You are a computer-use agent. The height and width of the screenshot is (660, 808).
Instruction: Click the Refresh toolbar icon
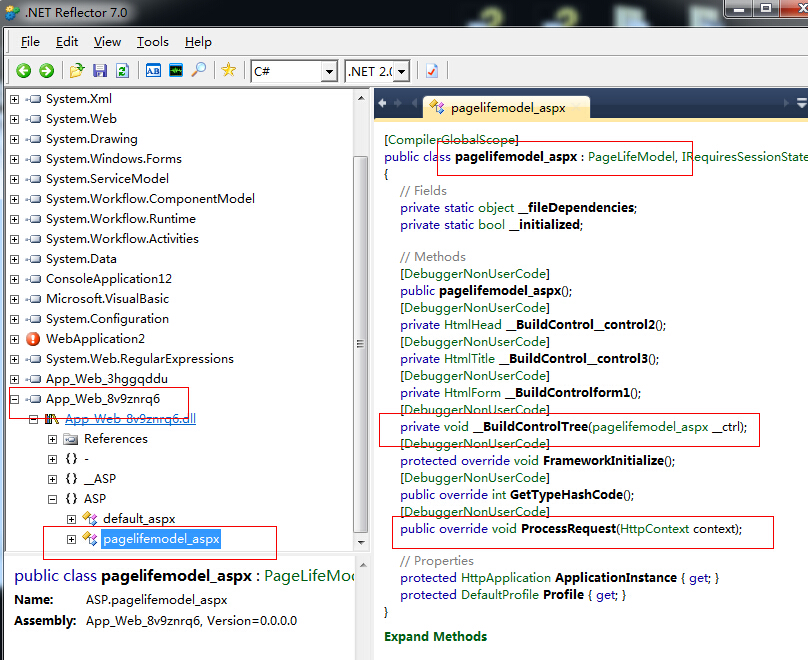[122, 71]
